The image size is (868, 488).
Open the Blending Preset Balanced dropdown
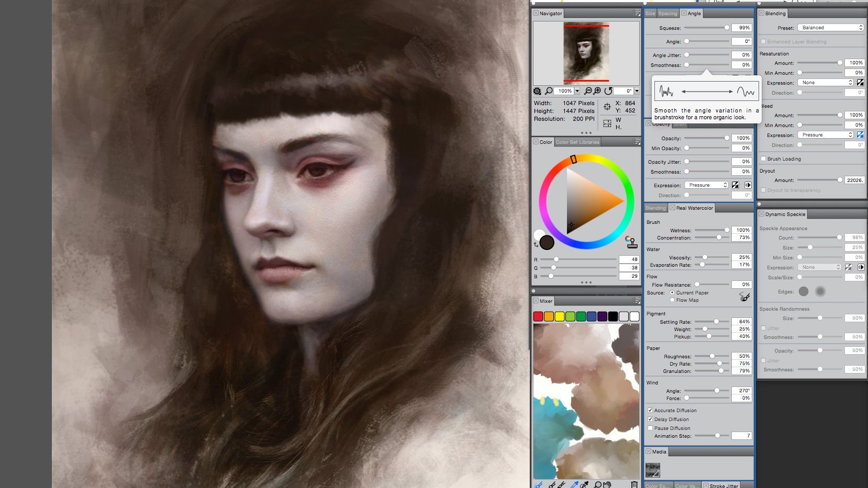(830, 28)
